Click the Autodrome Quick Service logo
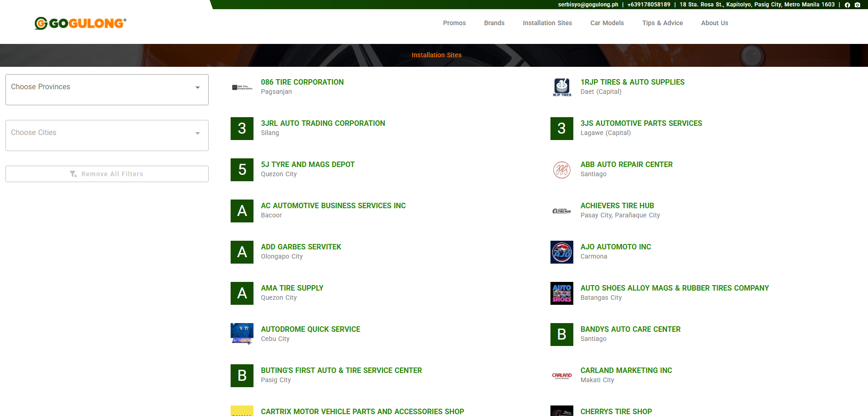 [x=242, y=335]
